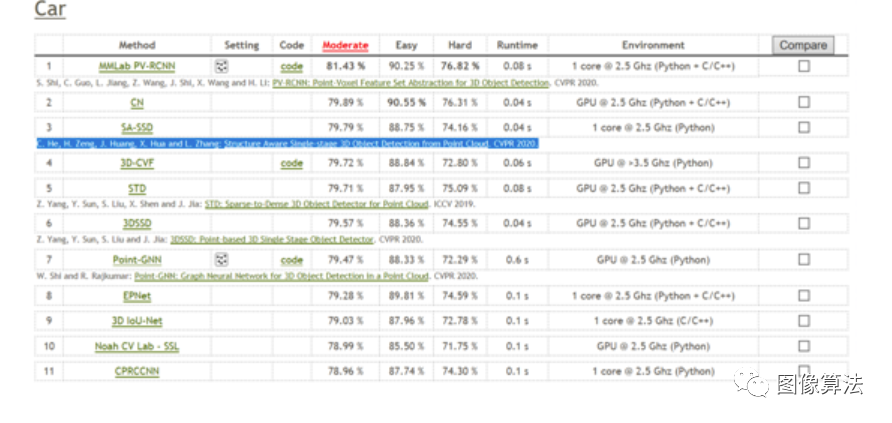892x423 pixels.
Task: Tick the compare checkbox for EPNet
Action: [803, 296]
